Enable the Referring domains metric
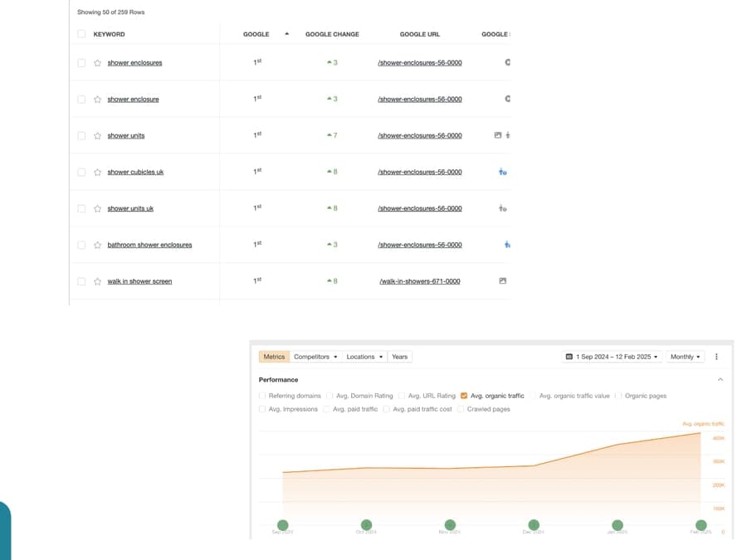 (x=262, y=396)
